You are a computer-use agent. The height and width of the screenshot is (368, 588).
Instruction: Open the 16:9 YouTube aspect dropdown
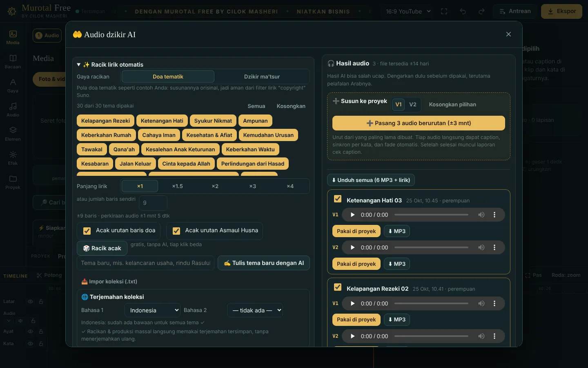click(408, 11)
